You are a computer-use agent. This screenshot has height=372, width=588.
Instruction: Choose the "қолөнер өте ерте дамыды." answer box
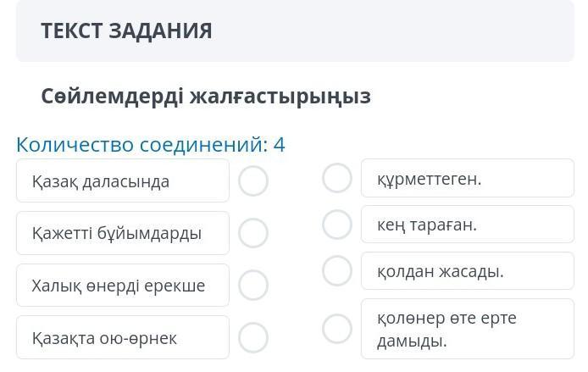pyautogui.click(x=467, y=329)
